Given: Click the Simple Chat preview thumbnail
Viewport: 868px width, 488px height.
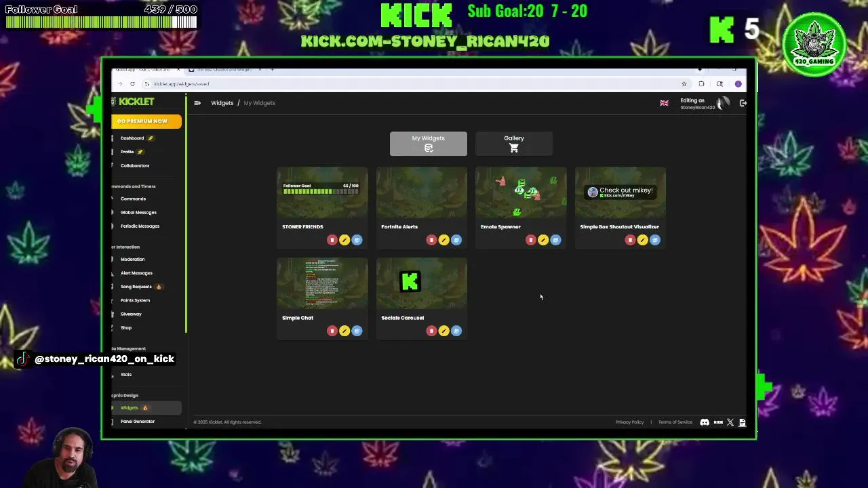Looking at the screenshot, I should pos(322,283).
